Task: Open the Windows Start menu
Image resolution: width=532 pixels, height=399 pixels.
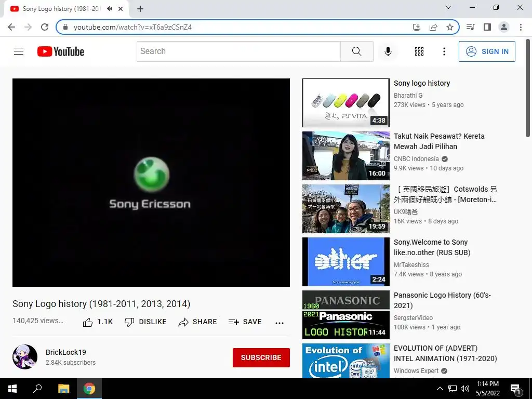Action: coord(12,389)
